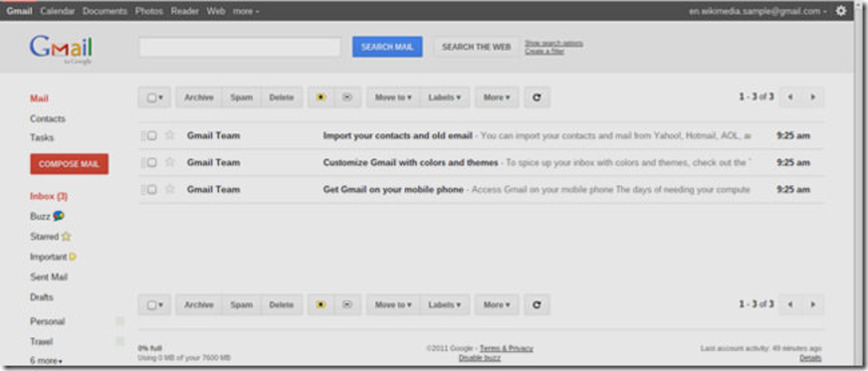Mark as not important in top toolbar
Viewport: 868px width, 371px height.
coord(347,97)
